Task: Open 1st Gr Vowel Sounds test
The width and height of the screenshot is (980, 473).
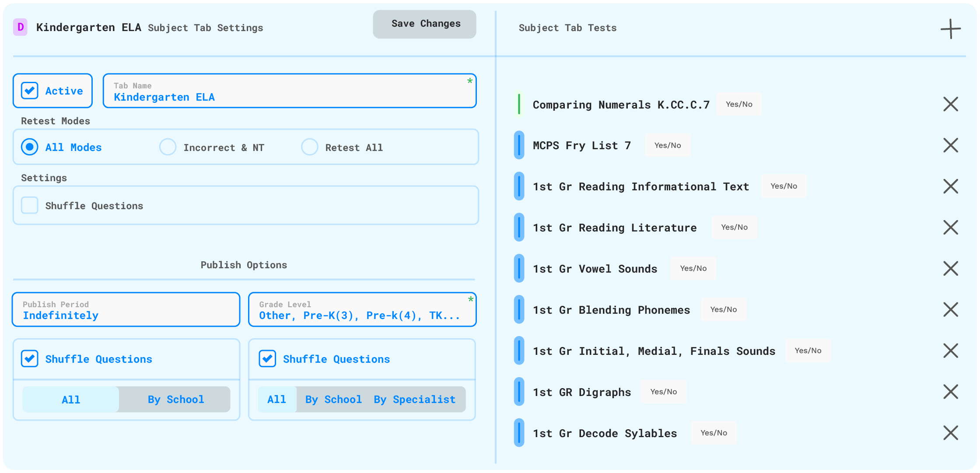Action: [595, 269]
